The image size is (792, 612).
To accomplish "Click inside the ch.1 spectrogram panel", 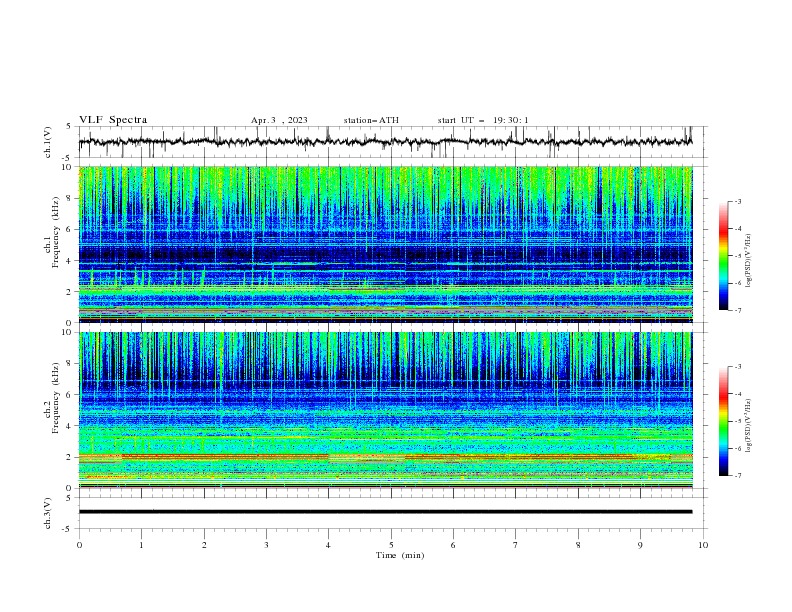I will [386, 244].
